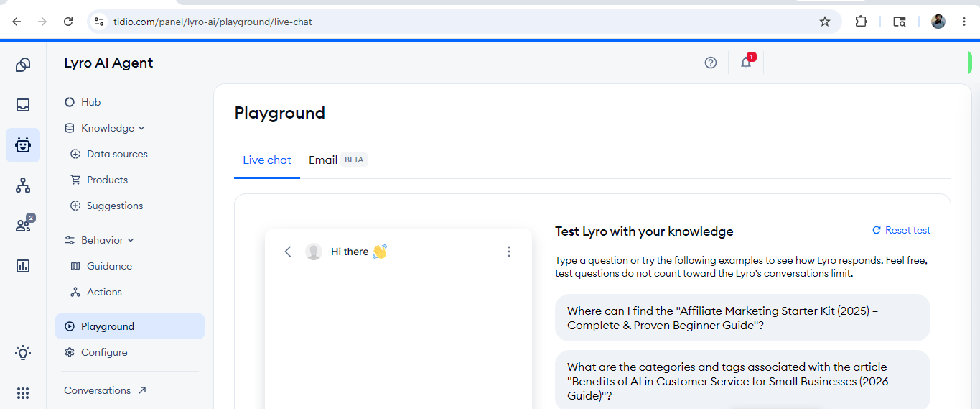Image resolution: width=980 pixels, height=409 pixels.
Task: Open the media search icon in toolbar
Action: click(899, 22)
